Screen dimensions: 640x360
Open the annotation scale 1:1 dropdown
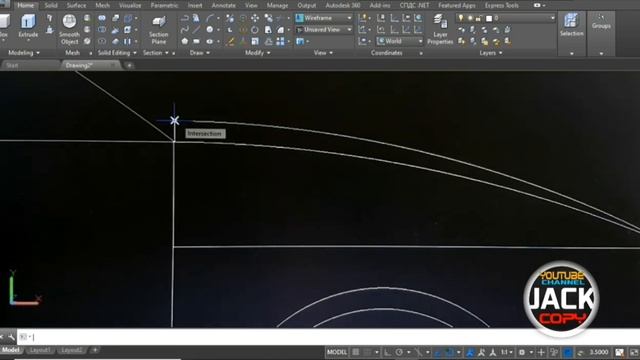click(x=506, y=352)
